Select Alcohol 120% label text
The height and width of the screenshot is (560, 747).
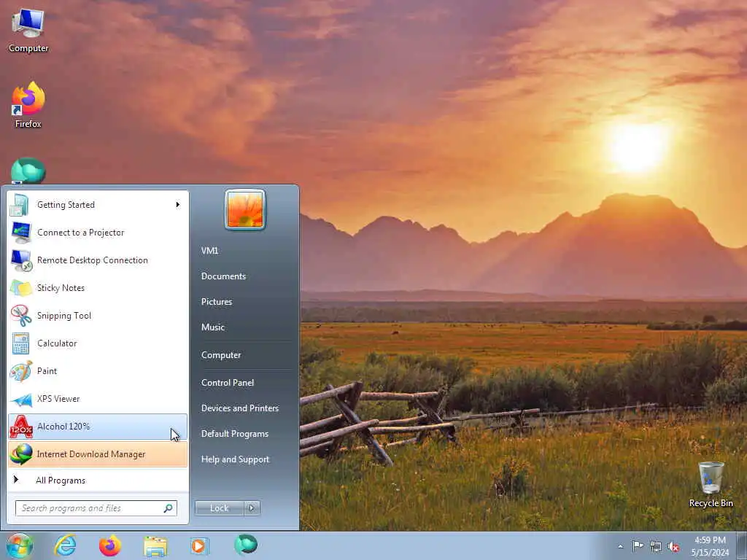pos(63,427)
